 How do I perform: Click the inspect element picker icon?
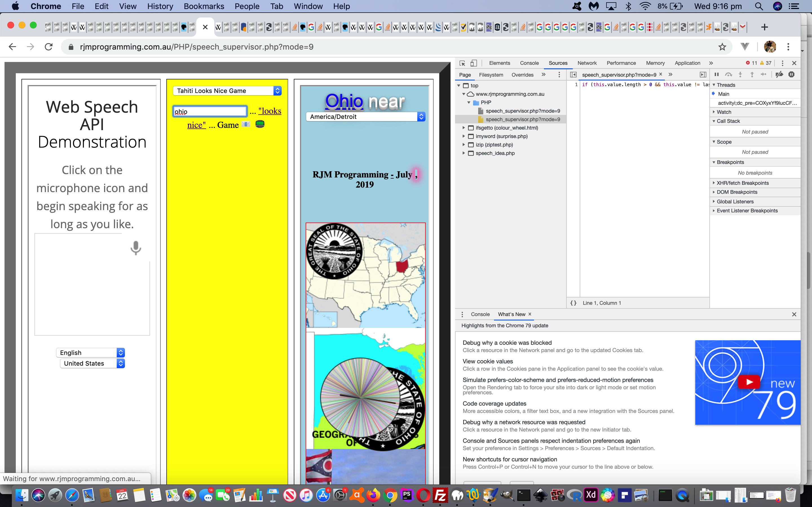pos(462,63)
